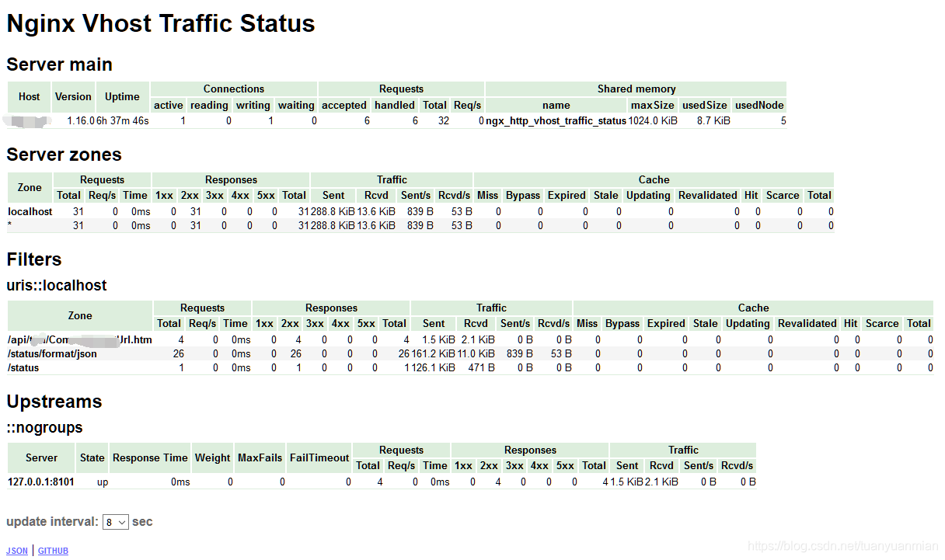Click the 'ngx_http_vhost_traffic_status' shared memory name
This screenshot has height=560, width=945.
tap(556, 121)
